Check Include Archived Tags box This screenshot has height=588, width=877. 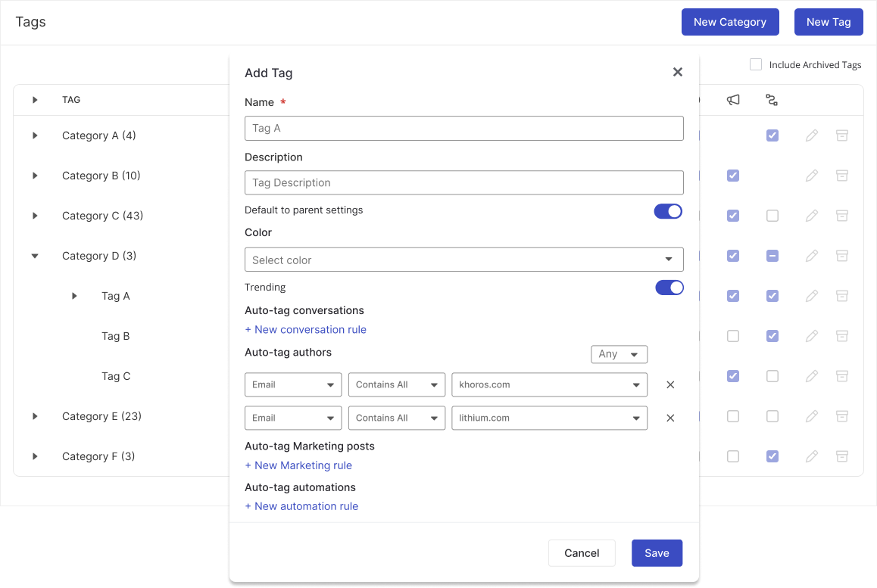(756, 65)
